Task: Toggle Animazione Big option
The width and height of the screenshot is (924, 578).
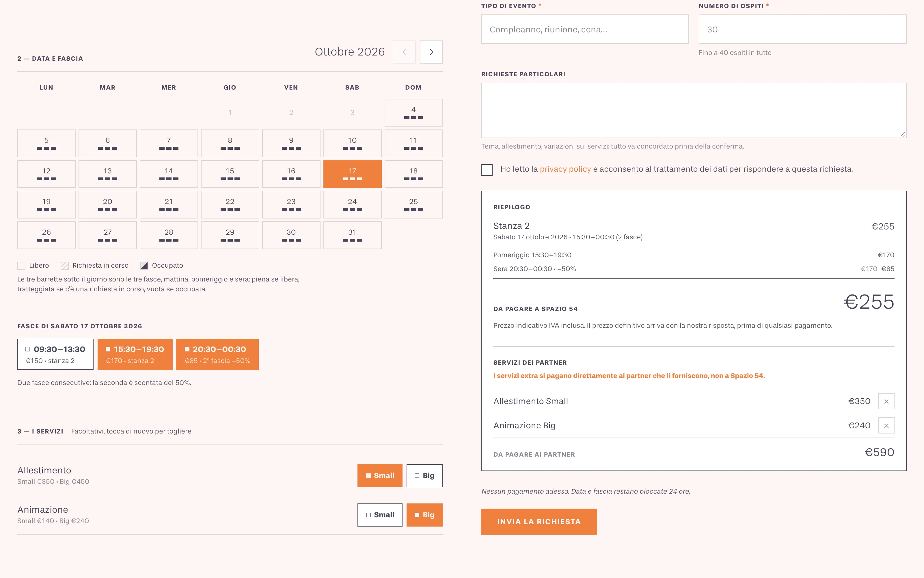Action: tap(424, 515)
